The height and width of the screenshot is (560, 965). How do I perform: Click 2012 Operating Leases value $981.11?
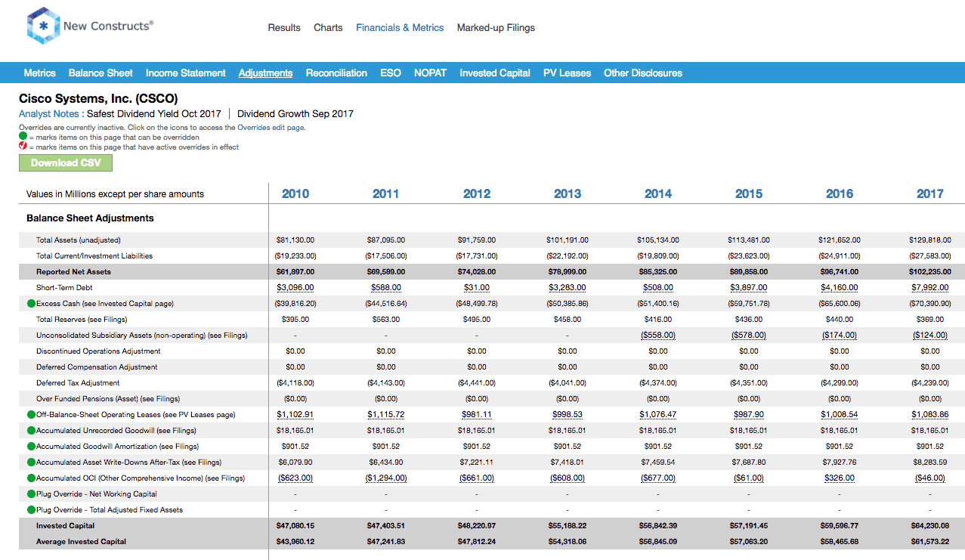477,415
